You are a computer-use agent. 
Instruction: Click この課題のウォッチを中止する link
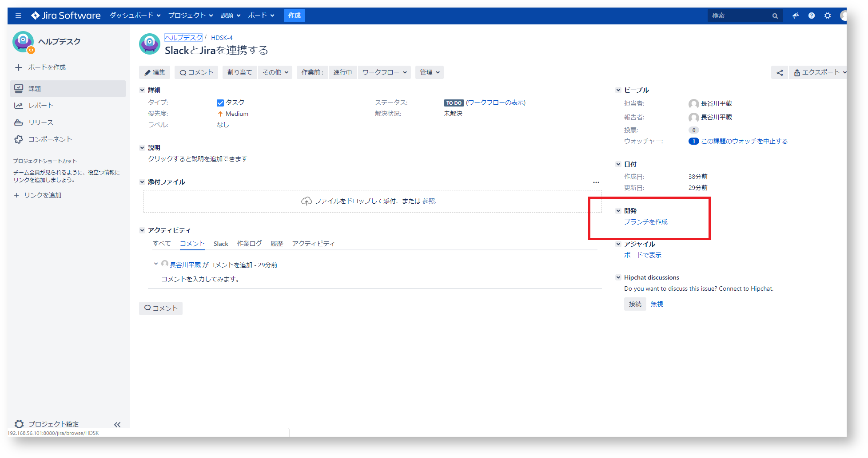[745, 142]
